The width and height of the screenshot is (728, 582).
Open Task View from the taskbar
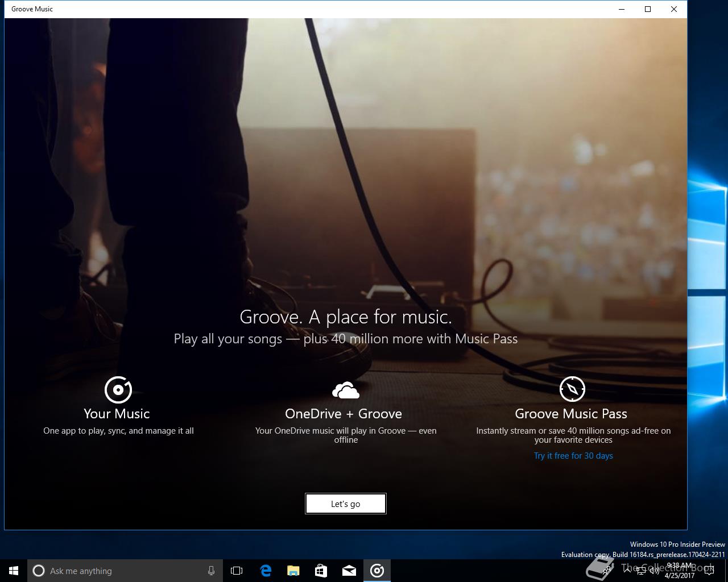pyautogui.click(x=237, y=571)
